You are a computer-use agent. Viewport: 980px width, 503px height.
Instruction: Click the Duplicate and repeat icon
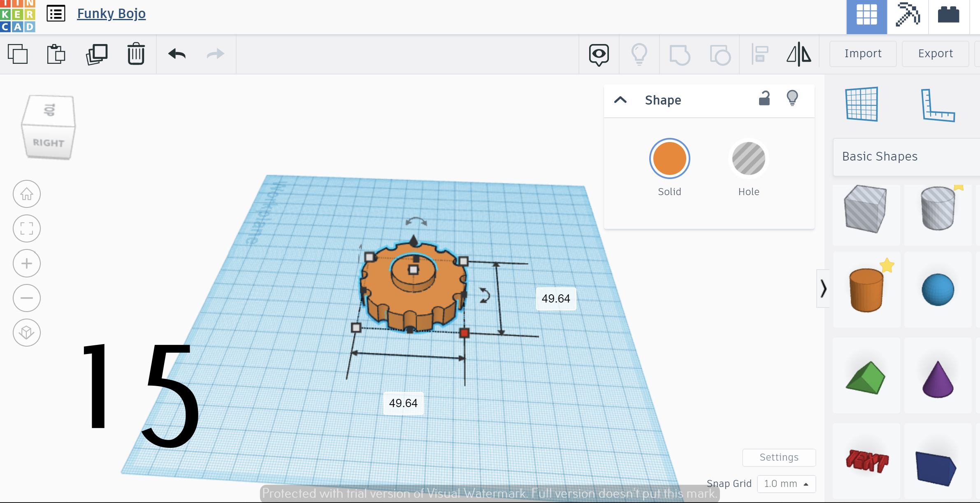pyautogui.click(x=97, y=54)
